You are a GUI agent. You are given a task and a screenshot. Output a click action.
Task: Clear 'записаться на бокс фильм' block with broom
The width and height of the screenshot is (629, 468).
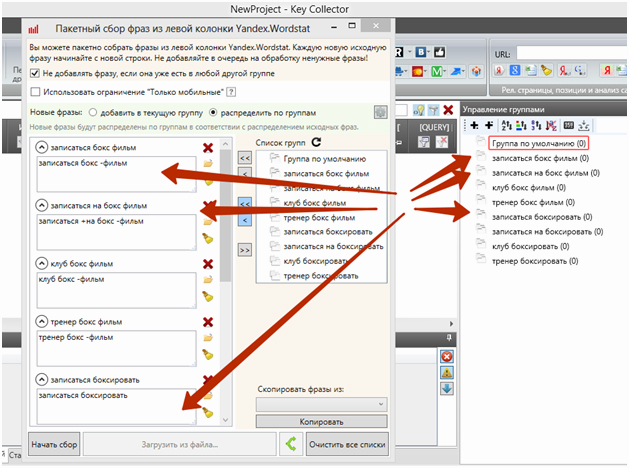(x=208, y=239)
